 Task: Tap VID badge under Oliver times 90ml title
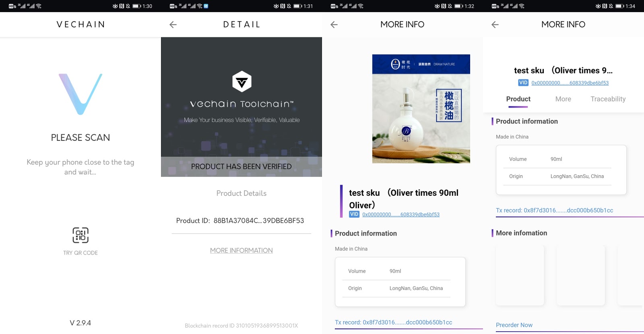[x=354, y=214]
